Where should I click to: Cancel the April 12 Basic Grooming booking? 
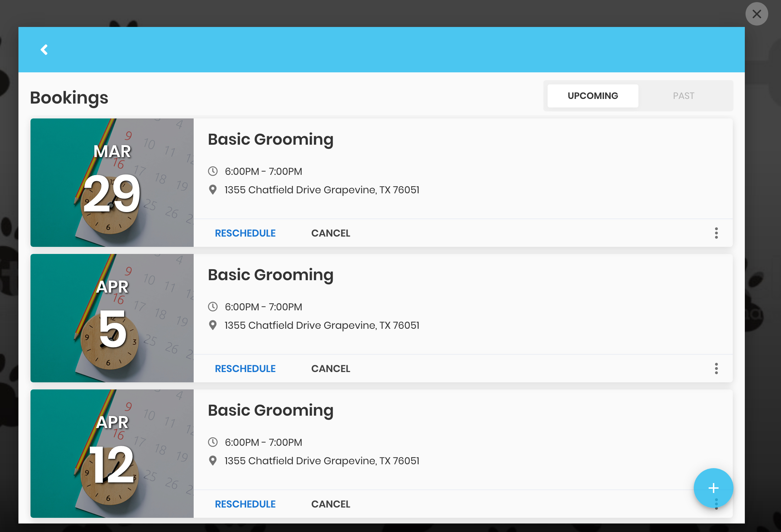(331, 504)
